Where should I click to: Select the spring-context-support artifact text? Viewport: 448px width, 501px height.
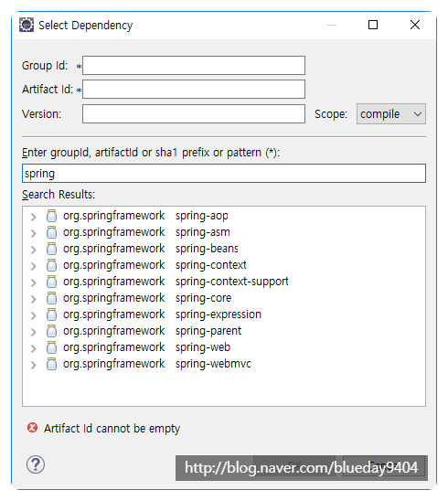coord(231,282)
